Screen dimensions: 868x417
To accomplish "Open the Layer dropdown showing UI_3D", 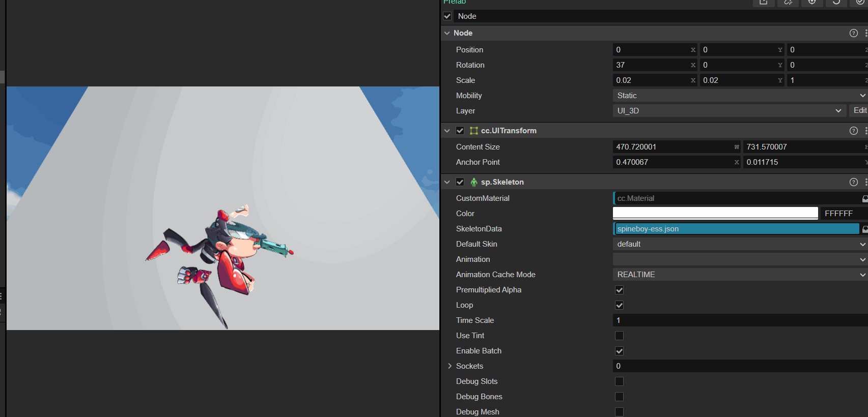I will (730, 111).
